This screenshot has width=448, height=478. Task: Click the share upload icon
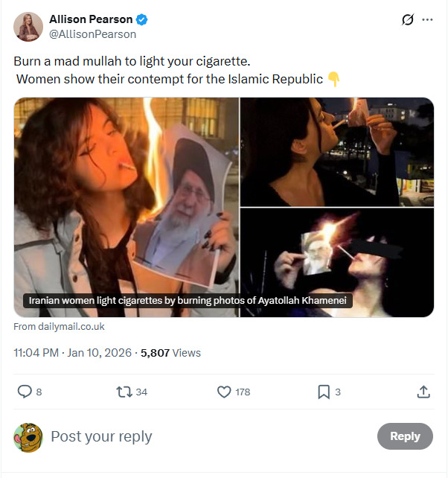(423, 392)
